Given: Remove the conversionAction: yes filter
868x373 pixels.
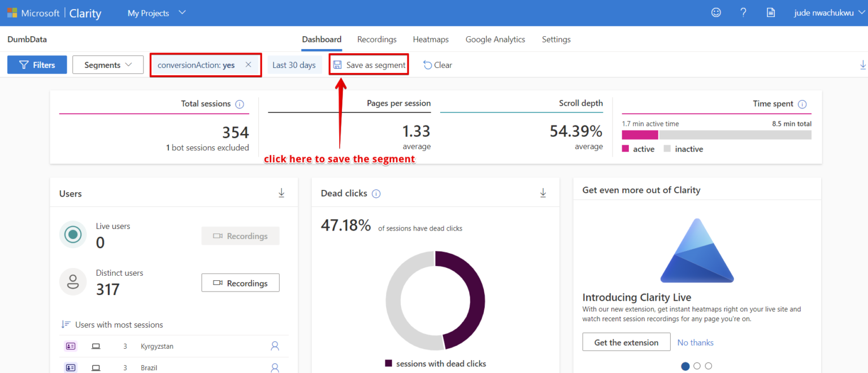Looking at the screenshot, I should [248, 64].
